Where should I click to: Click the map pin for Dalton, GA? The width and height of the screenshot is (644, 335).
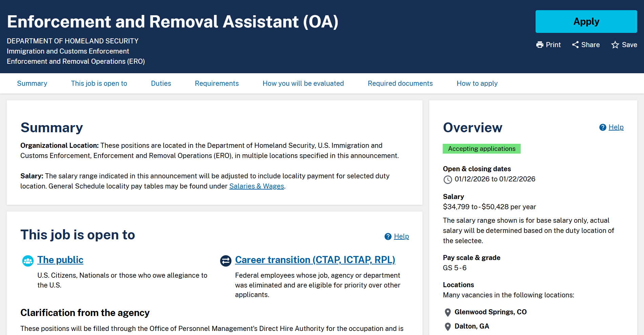448,327
